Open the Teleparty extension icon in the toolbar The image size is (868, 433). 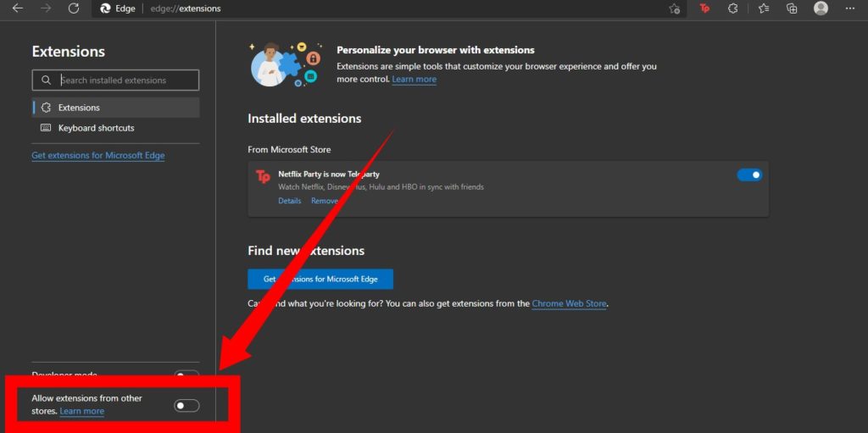pos(704,8)
